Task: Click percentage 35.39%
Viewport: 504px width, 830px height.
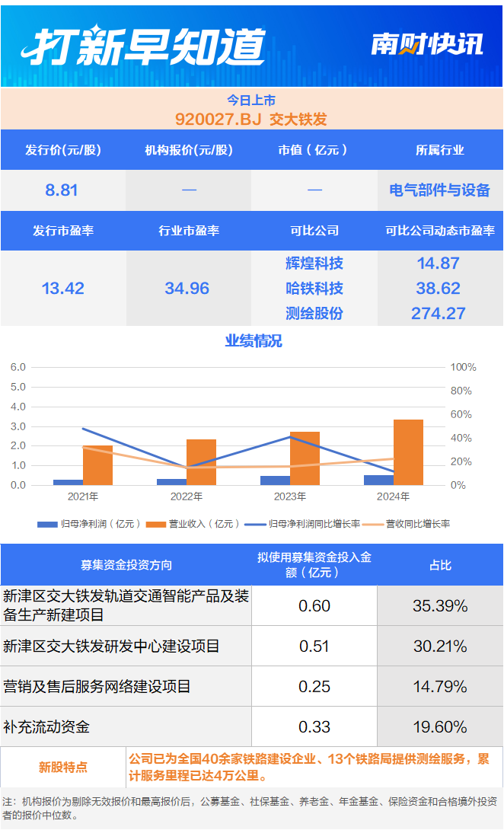Action: pyautogui.click(x=440, y=605)
